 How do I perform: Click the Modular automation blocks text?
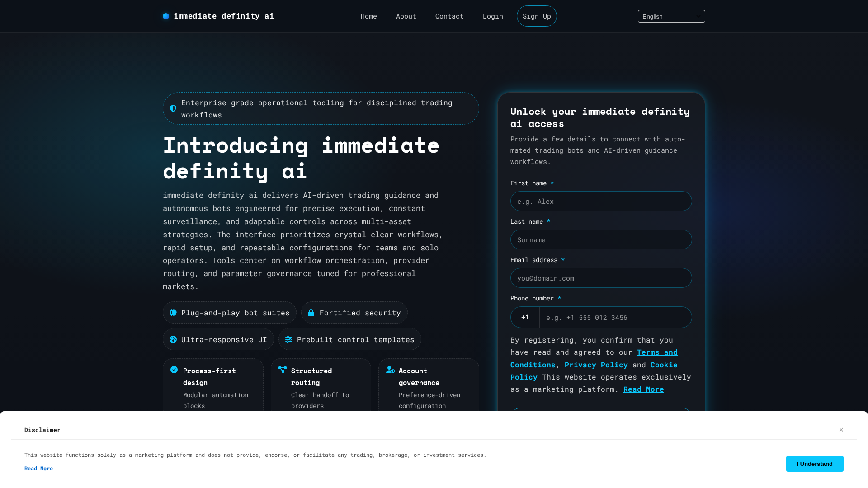pyautogui.click(x=216, y=400)
